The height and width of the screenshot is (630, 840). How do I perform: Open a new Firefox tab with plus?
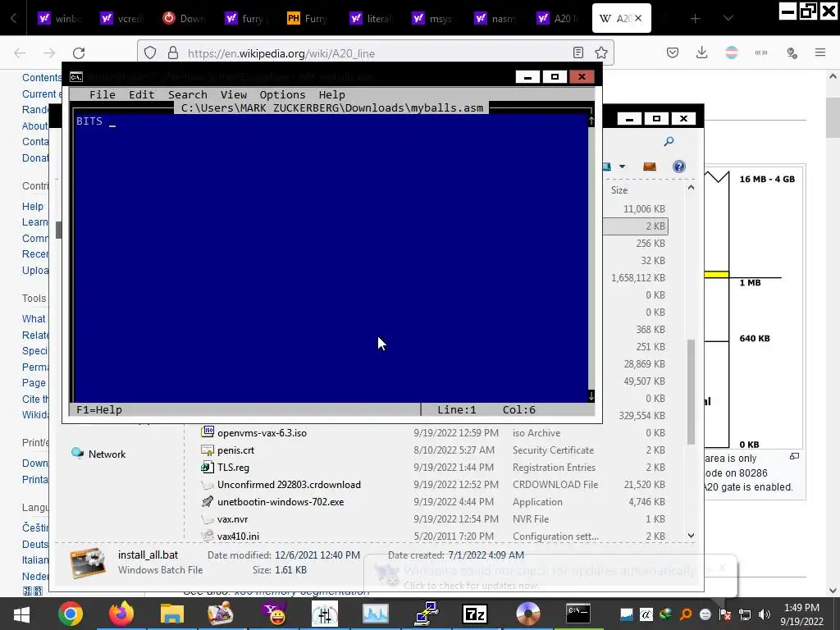coord(696,19)
